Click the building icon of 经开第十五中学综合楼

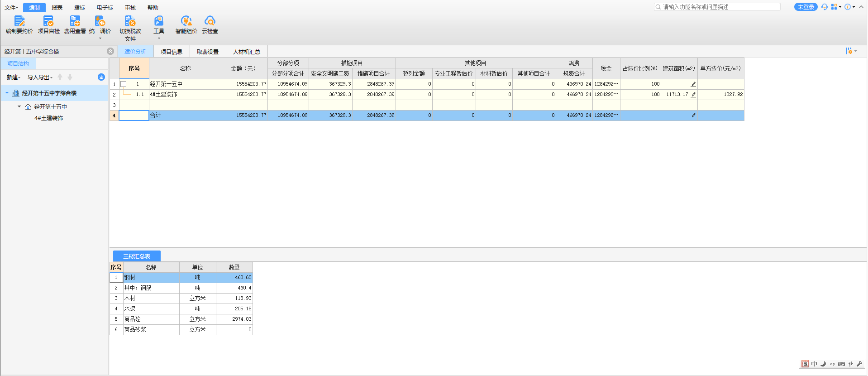(x=16, y=93)
